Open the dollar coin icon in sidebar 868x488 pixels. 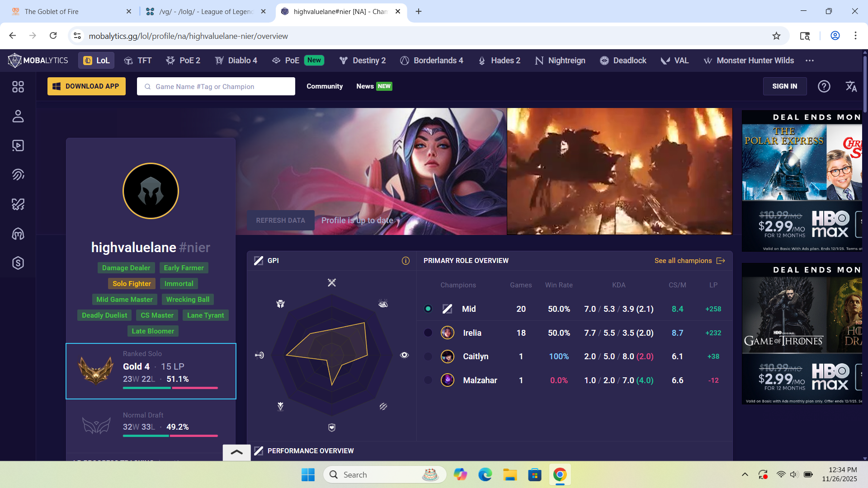click(18, 263)
